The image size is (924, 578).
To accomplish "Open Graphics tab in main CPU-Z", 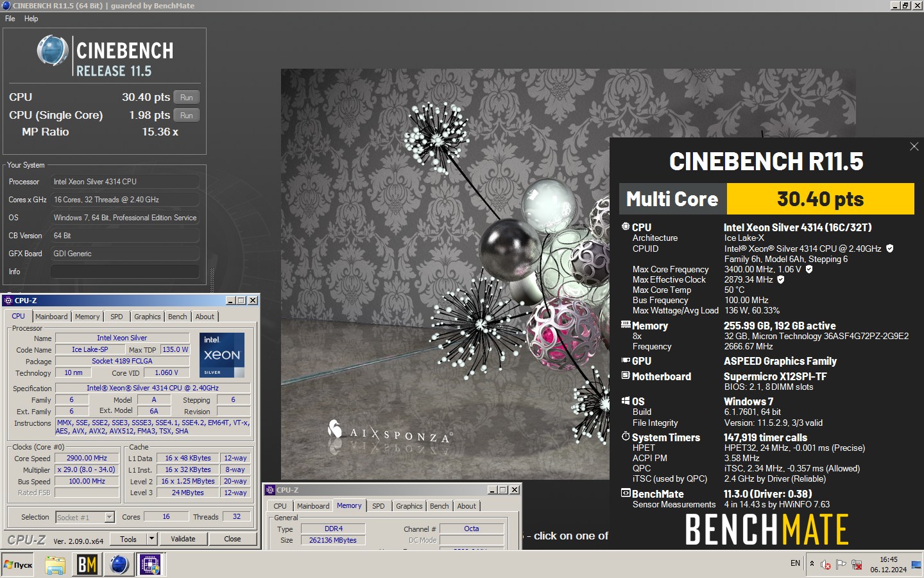I will click(147, 317).
